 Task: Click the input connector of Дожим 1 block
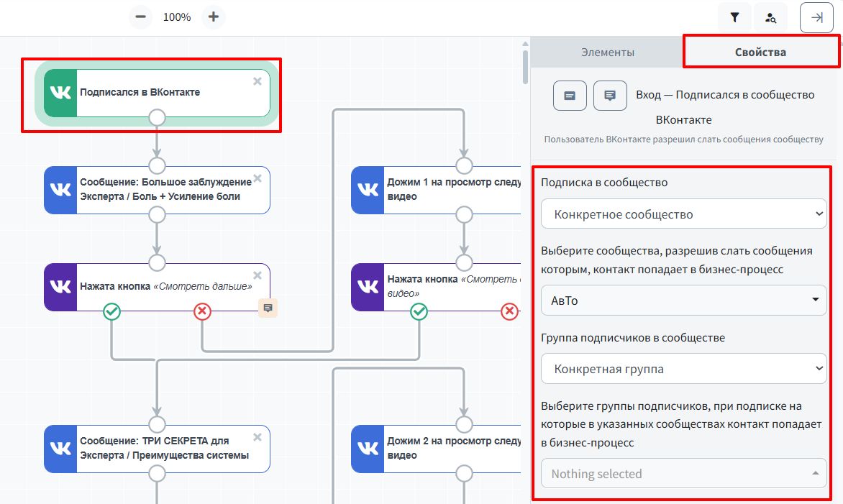pos(464,165)
